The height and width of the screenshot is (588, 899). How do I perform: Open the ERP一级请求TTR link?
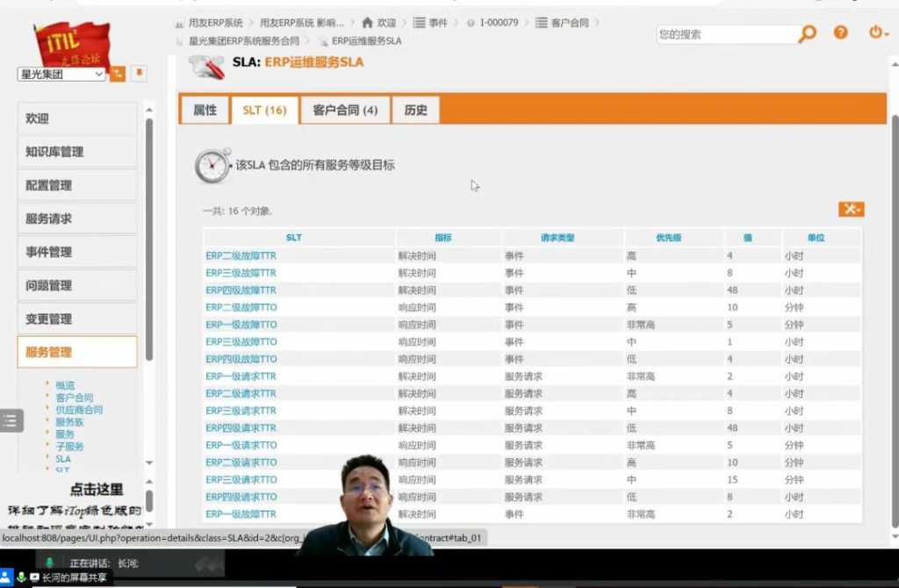[241, 376]
